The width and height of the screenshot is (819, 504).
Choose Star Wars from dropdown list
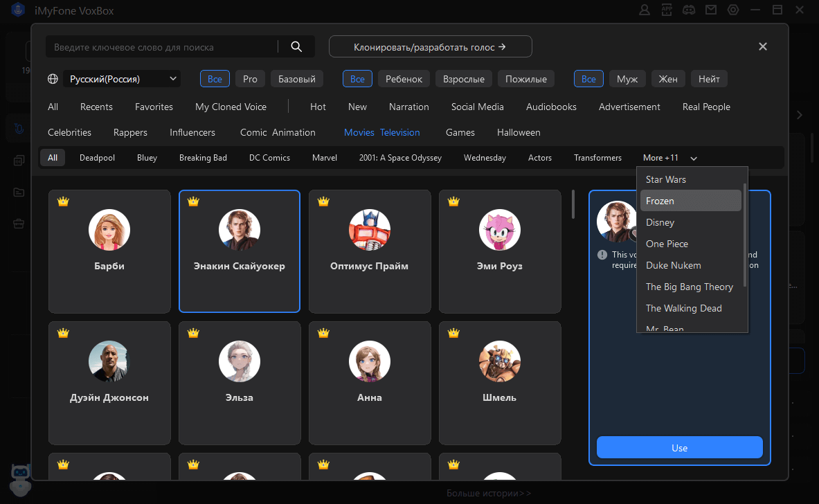(x=690, y=179)
